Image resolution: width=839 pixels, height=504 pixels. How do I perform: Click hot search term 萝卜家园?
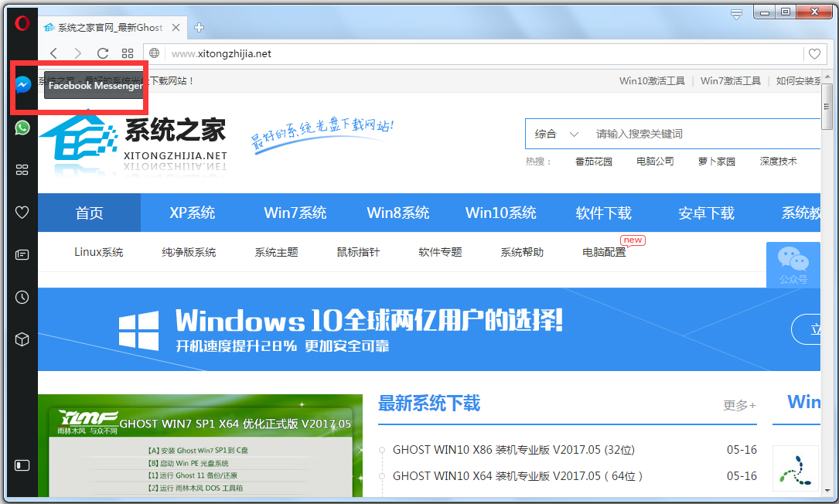tap(717, 161)
